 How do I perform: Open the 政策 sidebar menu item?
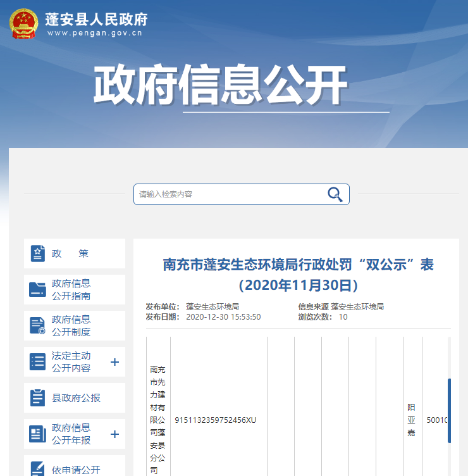[75, 253]
